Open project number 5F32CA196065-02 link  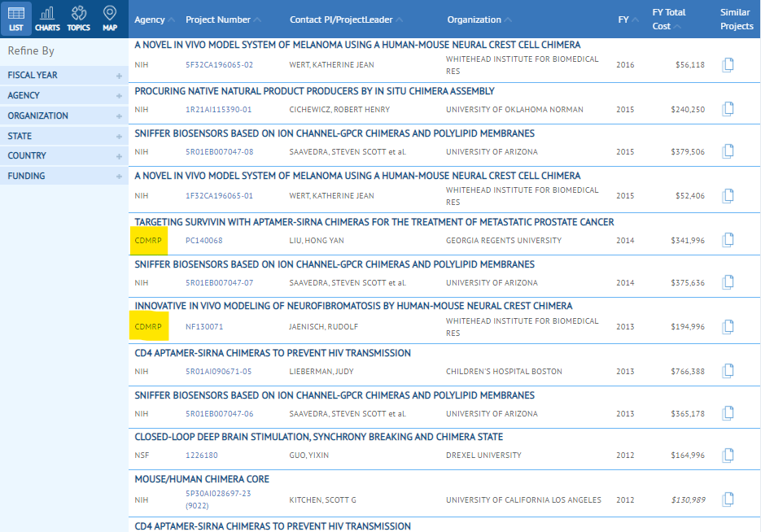(220, 64)
